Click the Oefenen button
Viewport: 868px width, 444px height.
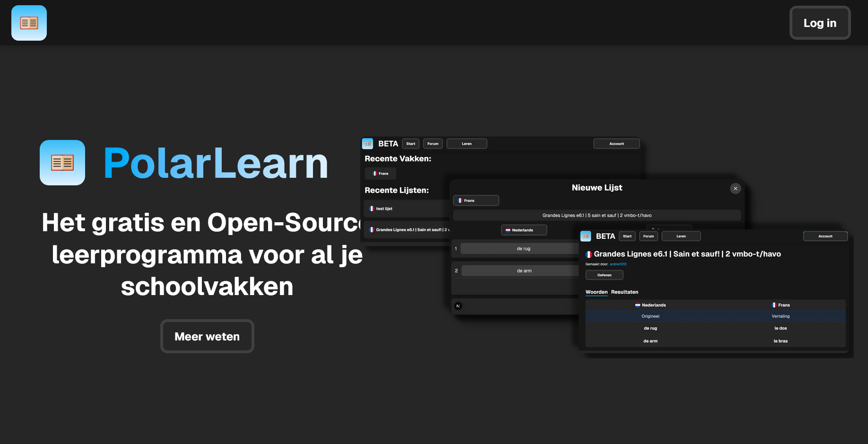(x=604, y=275)
